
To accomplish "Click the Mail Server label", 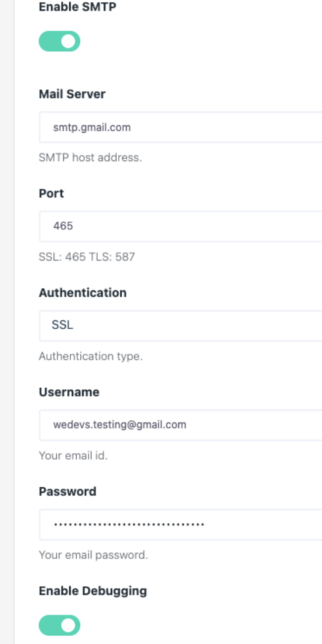I will tap(72, 94).
